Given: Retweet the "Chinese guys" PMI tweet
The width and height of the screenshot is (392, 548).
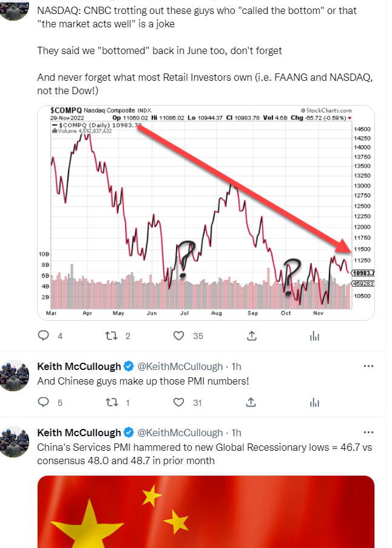Looking at the screenshot, I should pos(110,402).
